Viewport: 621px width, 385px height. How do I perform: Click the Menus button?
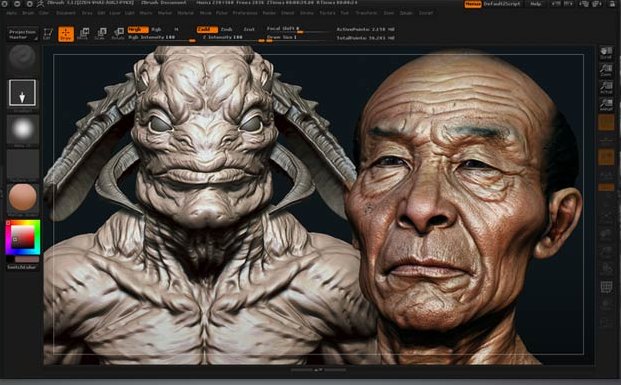tap(473, 4)
